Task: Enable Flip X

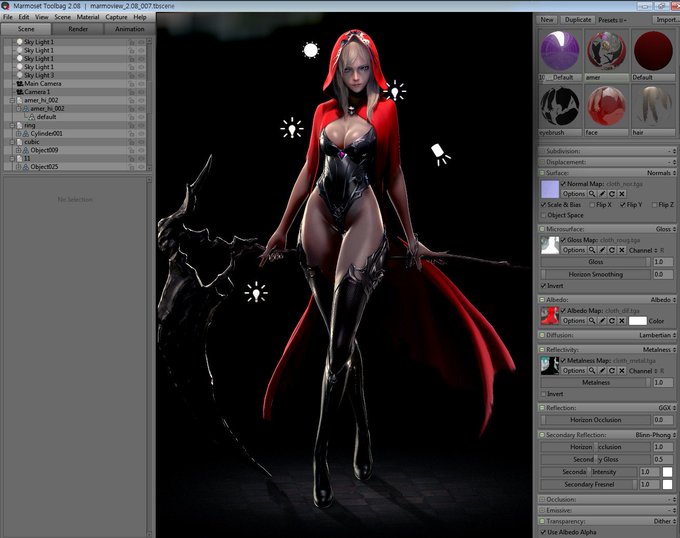Action: click(592, 205)
